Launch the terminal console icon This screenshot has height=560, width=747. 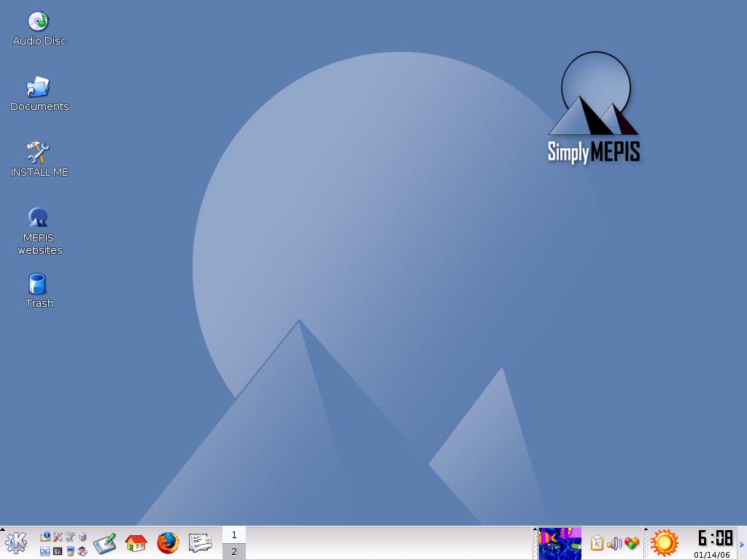click(58, 551)
